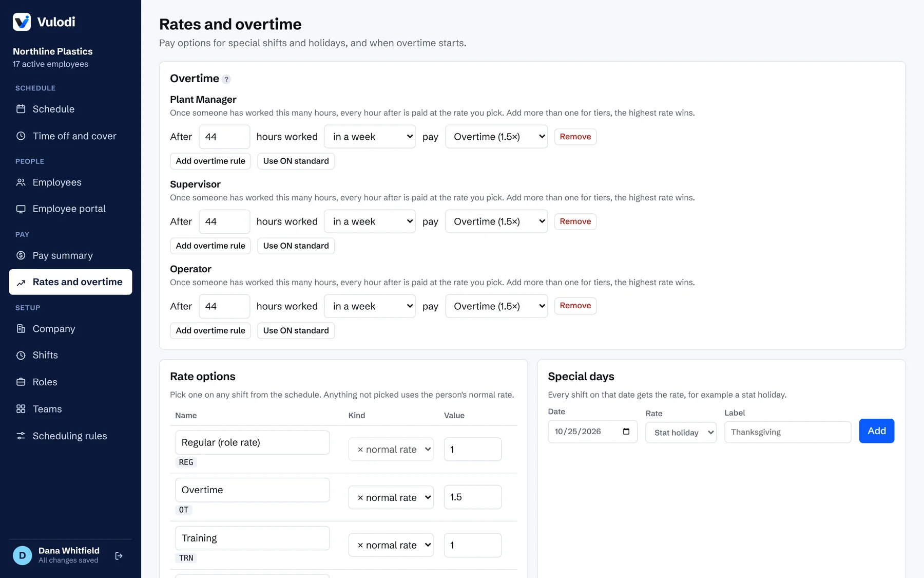Image resolution: width=924 pixels, height=578 pixels.
Task: Add the special day
Action: pos(877,431)
